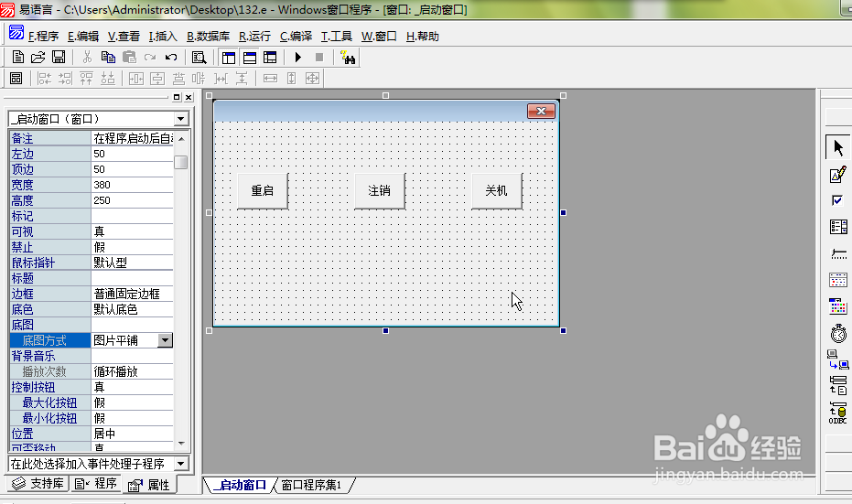Select the list box component icon
The width and height of the screenshot is (852, 504).
point(838,227)
